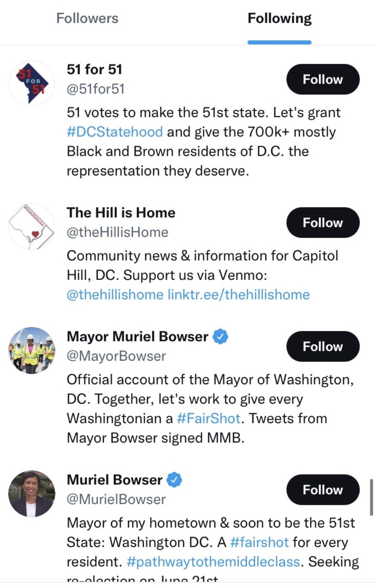Follow Mayor Muriel Bowser's official account
Viewport: 376px width, 588px height.
[x=323, y=347]
